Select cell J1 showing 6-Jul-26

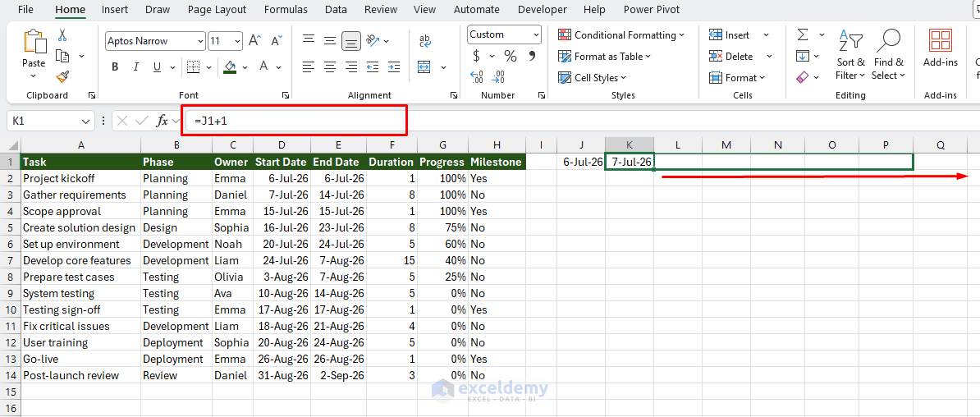(x=580, y=162)
